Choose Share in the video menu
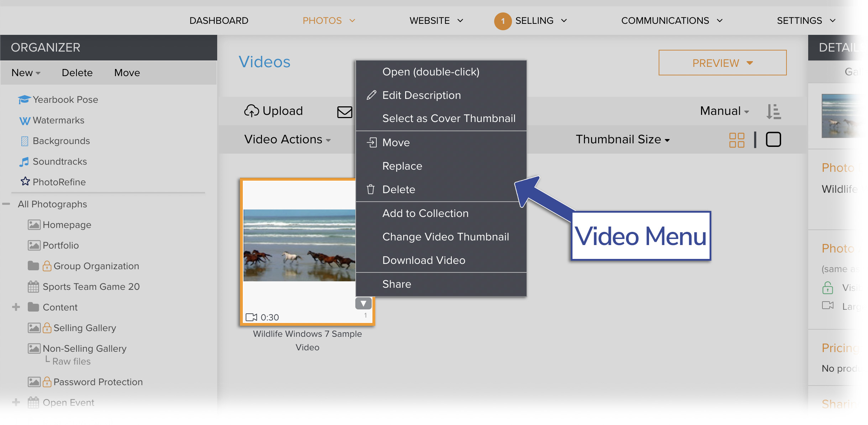Viewport: 868px width, 425px height. 441,284
